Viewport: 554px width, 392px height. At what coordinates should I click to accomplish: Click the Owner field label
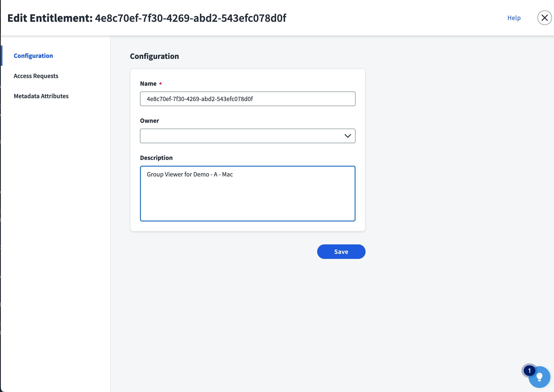149,121
